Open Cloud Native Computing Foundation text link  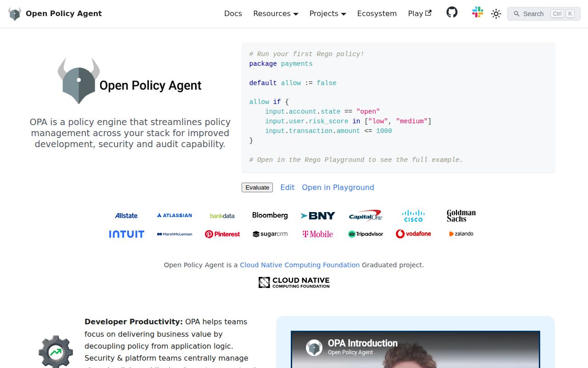300,265
